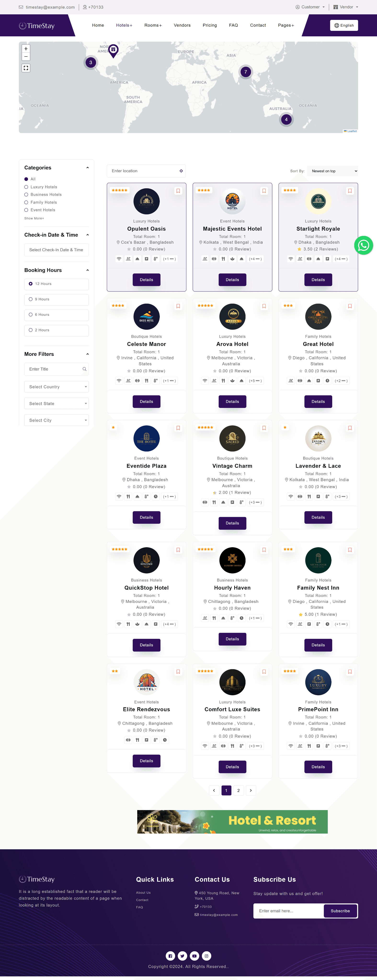View Details for Celeste Manor
The image size is (377, 980).
click(x=146, y=402)
